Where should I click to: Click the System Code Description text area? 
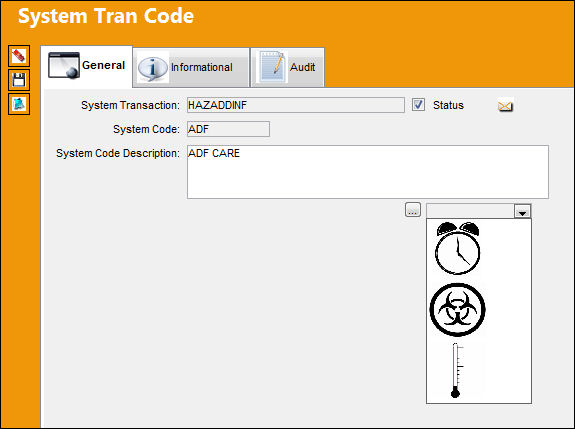pyautogui.click(x=368, y=172)
